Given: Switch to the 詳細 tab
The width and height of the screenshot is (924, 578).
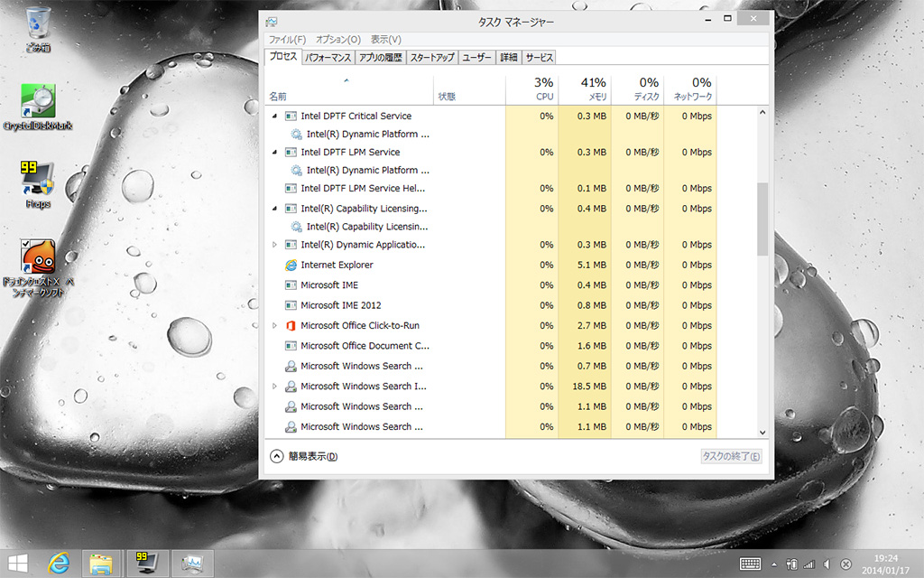Looking at the screenshot, I should tap(509, 57).
